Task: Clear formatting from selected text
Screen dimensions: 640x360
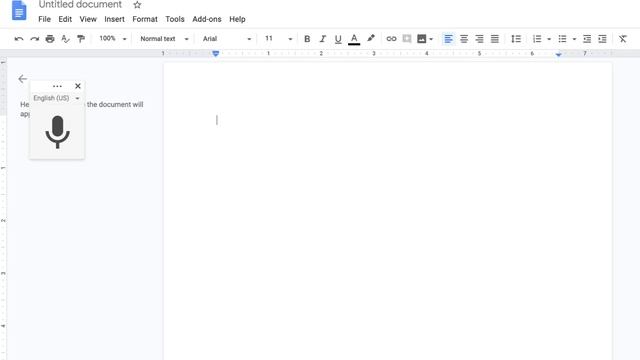Action: click(622, 39)
